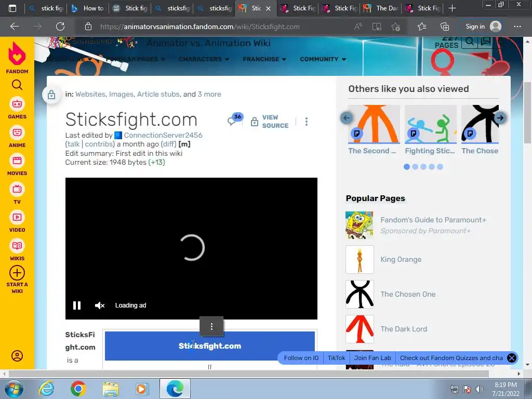Viewport: 532px width, 399px height.
Task: Open the video player three-dot options
Action: pyautogui.click(x=211, y=326)
